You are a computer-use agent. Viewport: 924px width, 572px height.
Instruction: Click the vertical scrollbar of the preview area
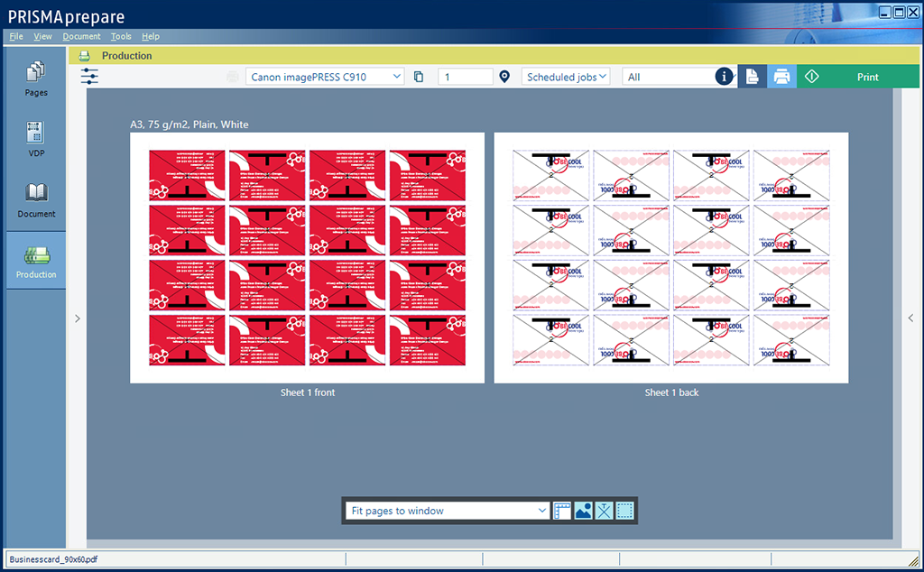tap(897, 314)
